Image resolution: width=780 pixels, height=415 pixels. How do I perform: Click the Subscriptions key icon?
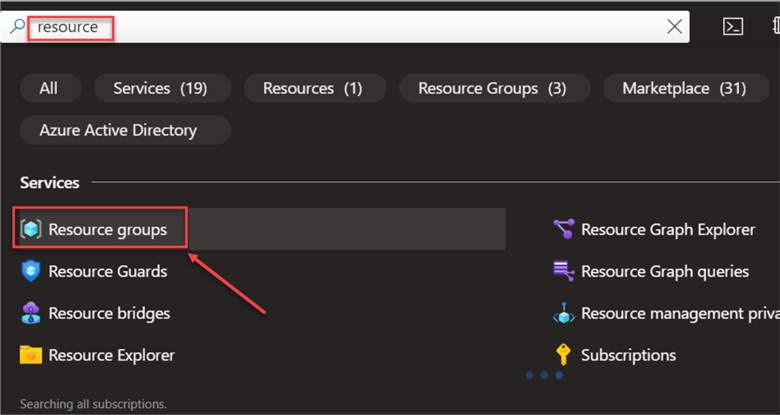click(x=564, y=355)
